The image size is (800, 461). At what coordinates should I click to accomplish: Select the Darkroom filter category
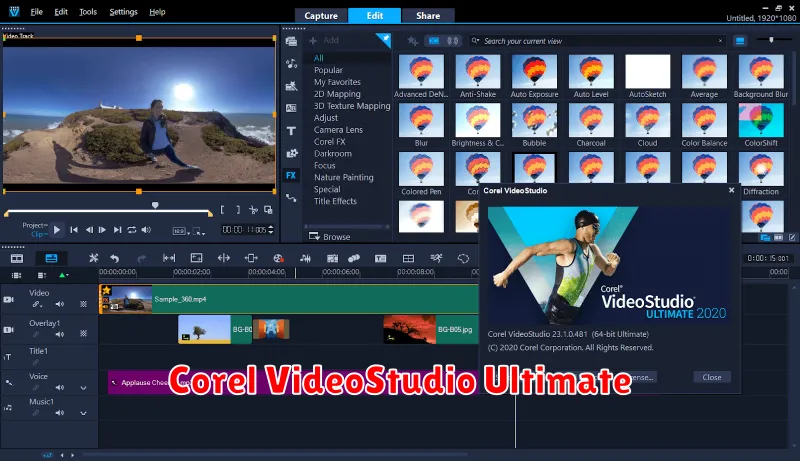333,153
